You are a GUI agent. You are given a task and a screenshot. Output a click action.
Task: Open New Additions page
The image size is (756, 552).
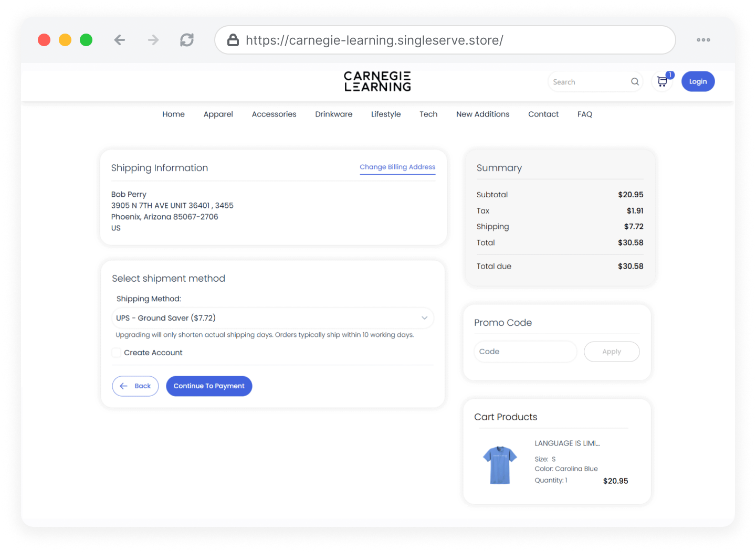(x=483, y=114)
